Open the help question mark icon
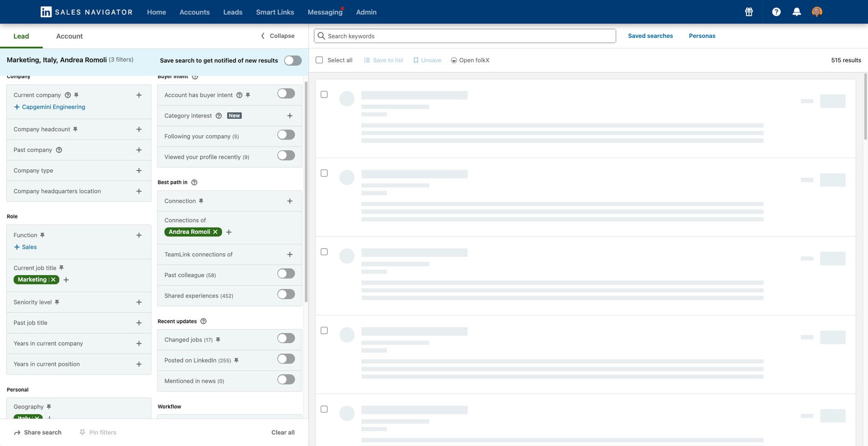Viewport: 868px width, 446px height. [776, 12]
